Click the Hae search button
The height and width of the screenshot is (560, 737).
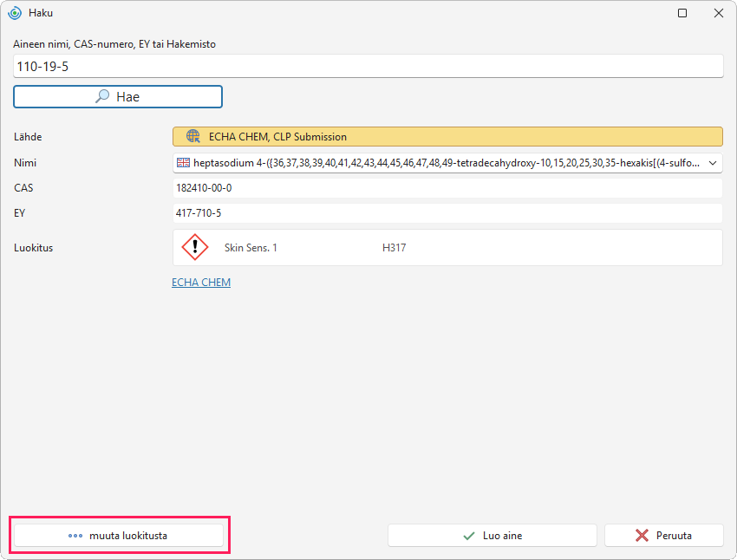click(118, 97)
